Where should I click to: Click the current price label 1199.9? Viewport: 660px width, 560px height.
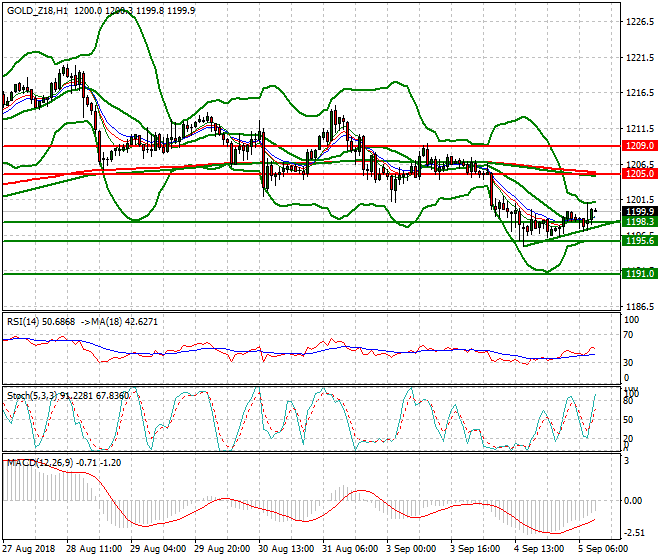pyautogui.click(x=639, y=211)
